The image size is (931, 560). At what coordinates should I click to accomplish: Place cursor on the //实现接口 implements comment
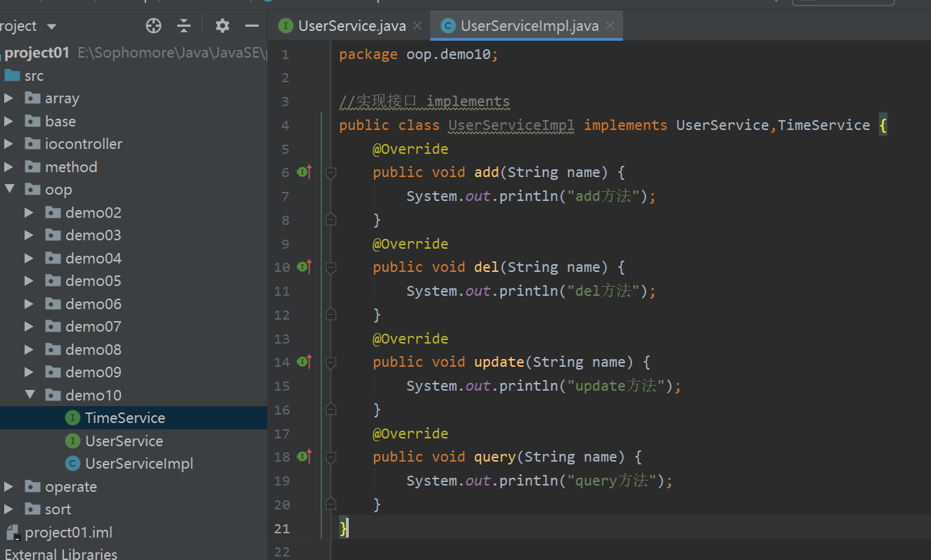coord(424,101)
